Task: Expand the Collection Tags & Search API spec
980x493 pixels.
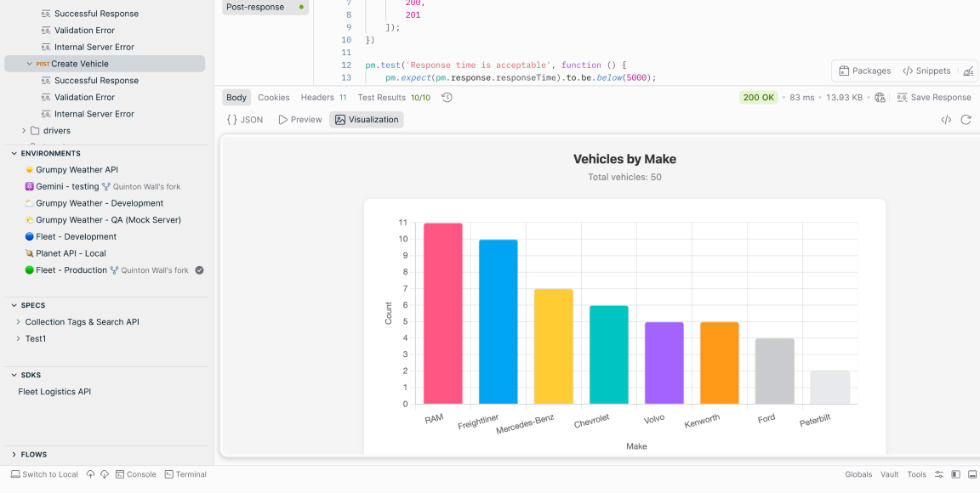Action: pyautogui.click(x=18, y=322)
